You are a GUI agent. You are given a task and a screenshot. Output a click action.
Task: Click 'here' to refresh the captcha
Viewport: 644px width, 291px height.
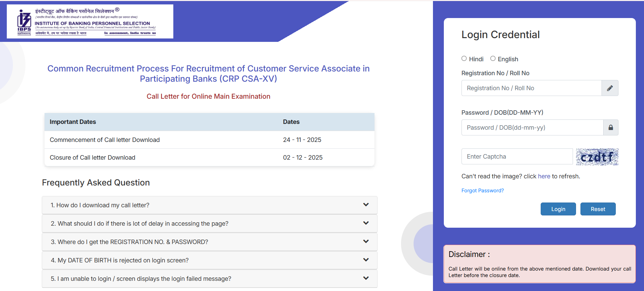point(544,176)
